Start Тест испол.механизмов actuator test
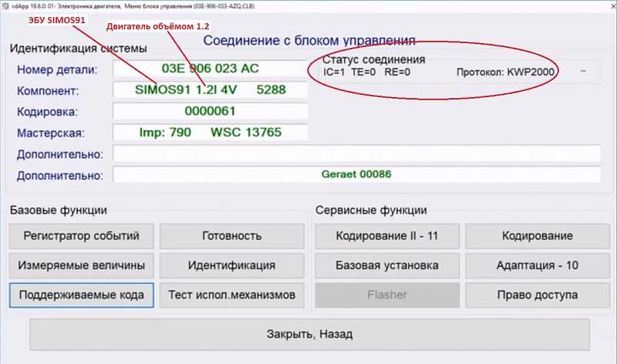617x364 pixels. click(231, 295)
